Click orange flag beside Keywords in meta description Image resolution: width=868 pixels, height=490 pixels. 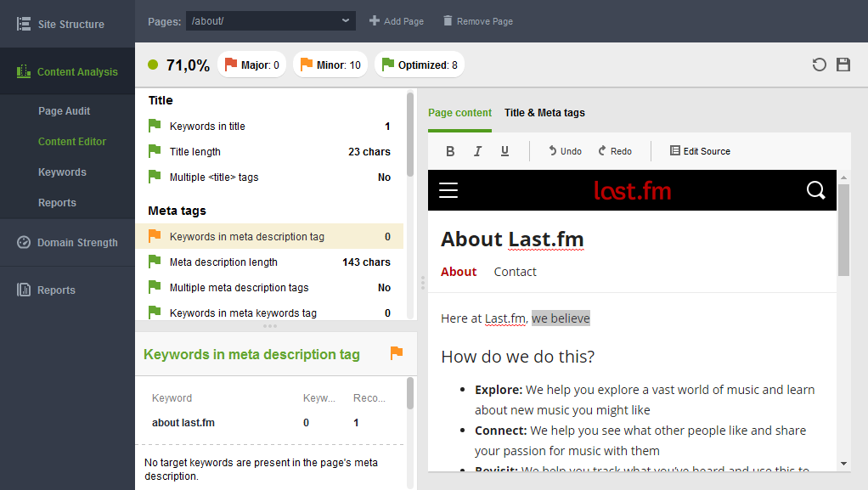(x=155, y=236)
